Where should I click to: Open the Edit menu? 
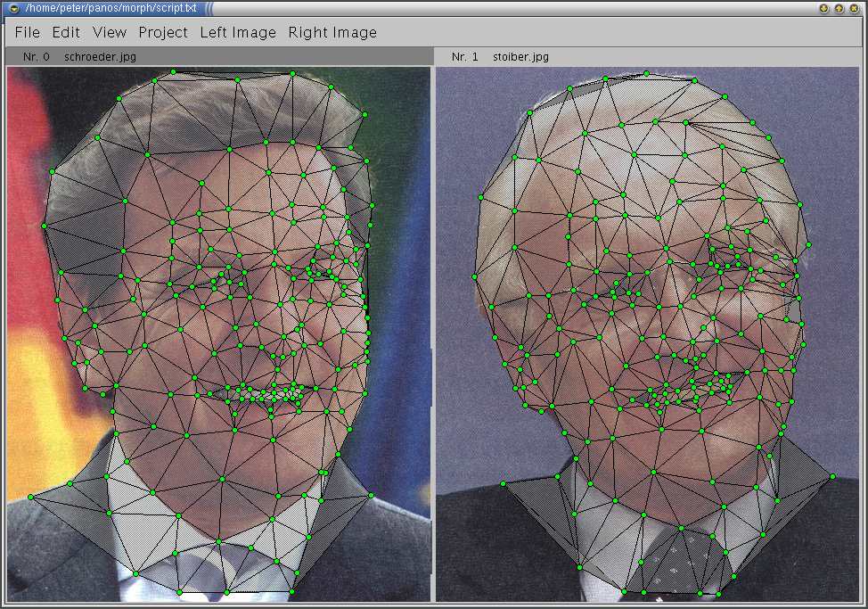(66, 33)
